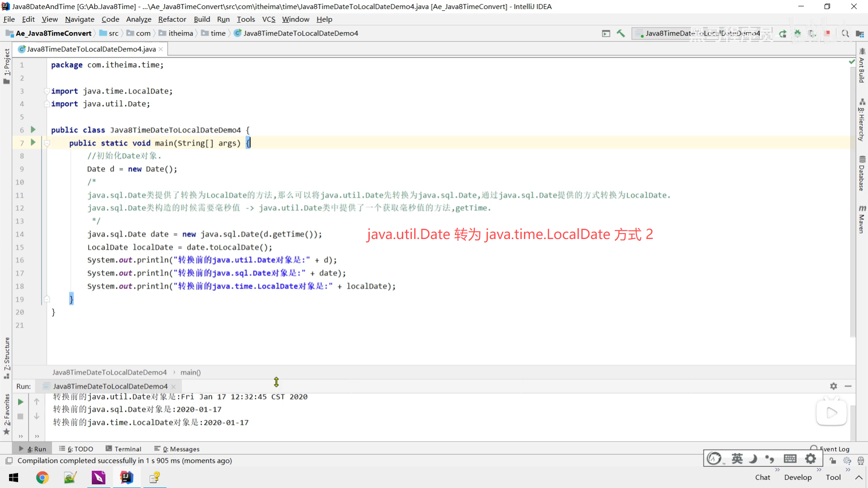Click the Debug bug icon
This screenshot has height=488, width=868.
797,33
